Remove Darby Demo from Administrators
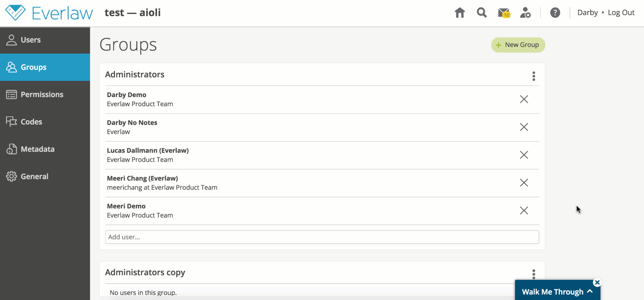 pos(524,99)
